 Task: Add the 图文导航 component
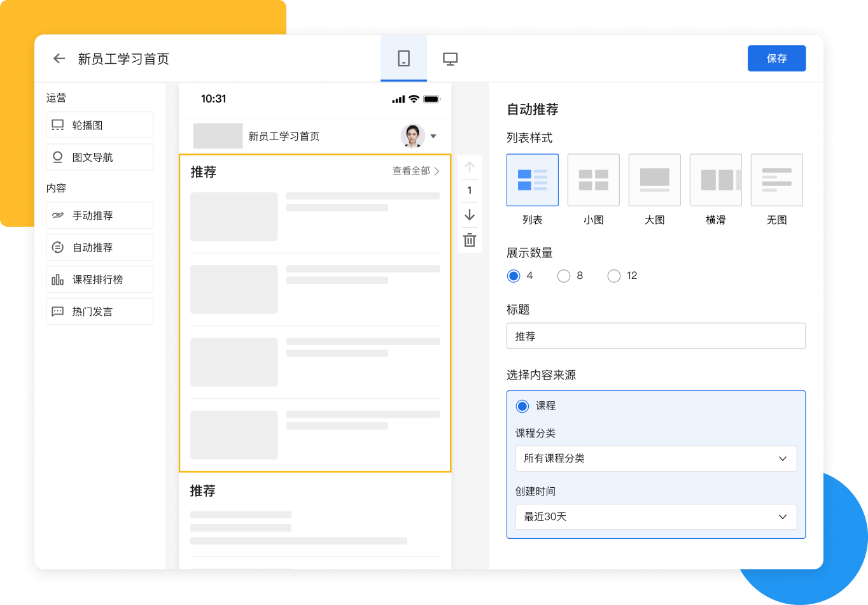coord(100,157)
